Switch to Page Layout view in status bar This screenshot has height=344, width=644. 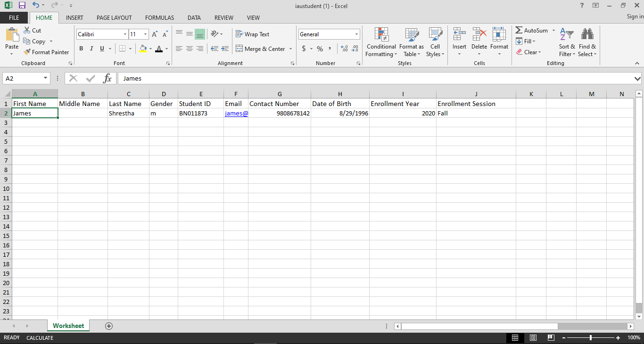533,338
